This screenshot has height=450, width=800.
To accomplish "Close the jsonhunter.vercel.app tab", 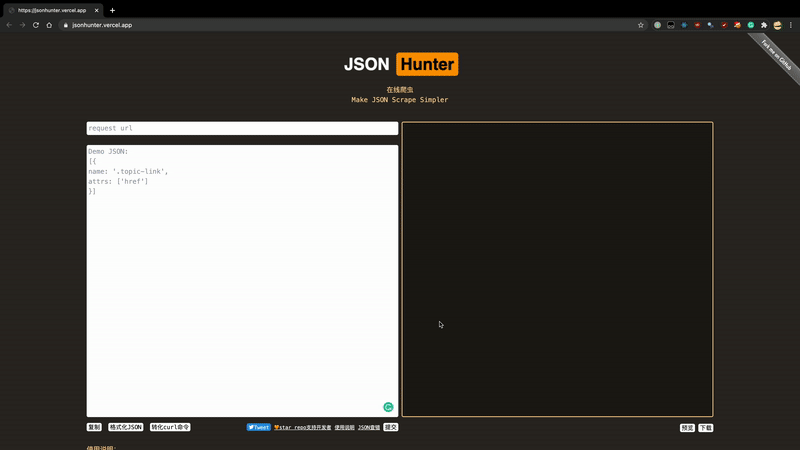I will [96, 10].
